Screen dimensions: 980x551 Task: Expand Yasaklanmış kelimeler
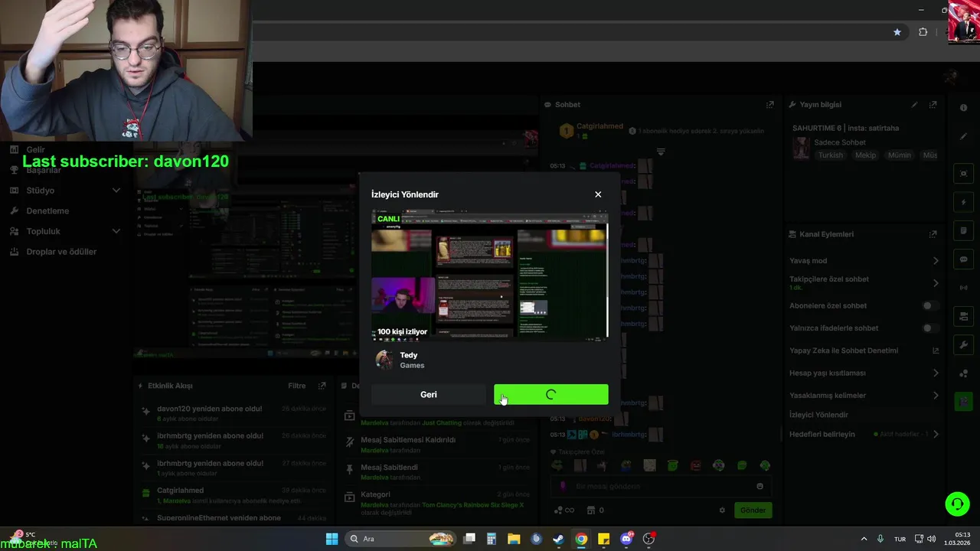(936, 396)
